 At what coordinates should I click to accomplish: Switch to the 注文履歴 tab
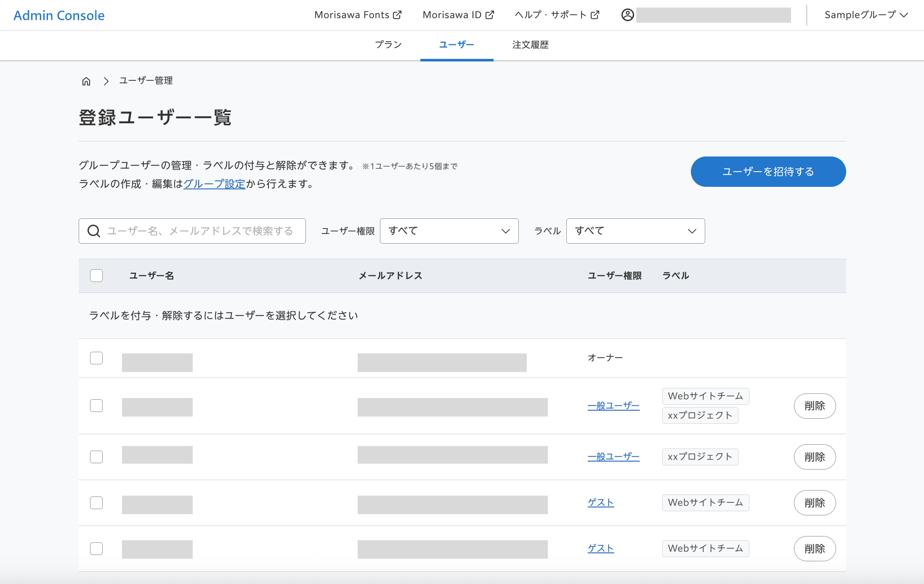[x=530, y=45]
